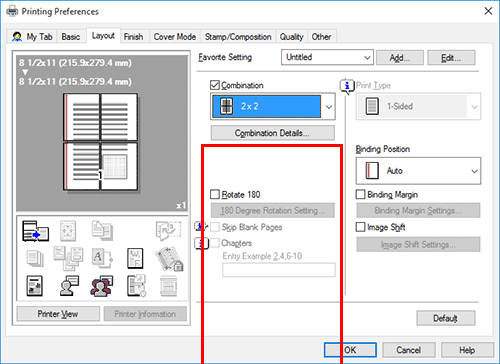Enable the Rotate 180 checkbox

215,194
